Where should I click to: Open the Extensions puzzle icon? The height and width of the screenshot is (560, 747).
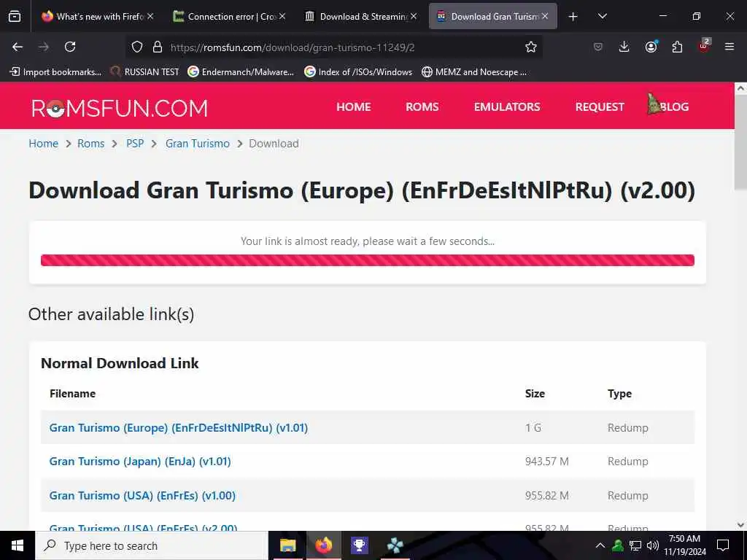point(677,47)
